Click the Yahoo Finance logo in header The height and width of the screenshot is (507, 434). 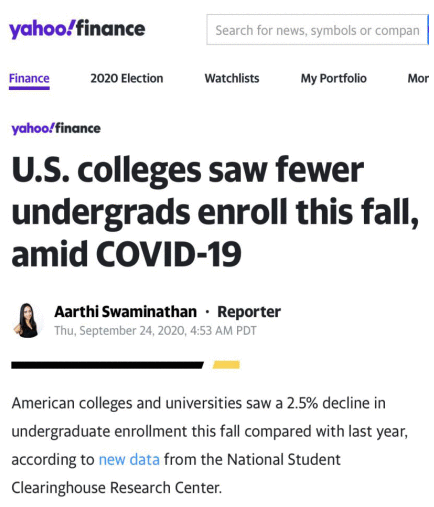tap(77, 29)
